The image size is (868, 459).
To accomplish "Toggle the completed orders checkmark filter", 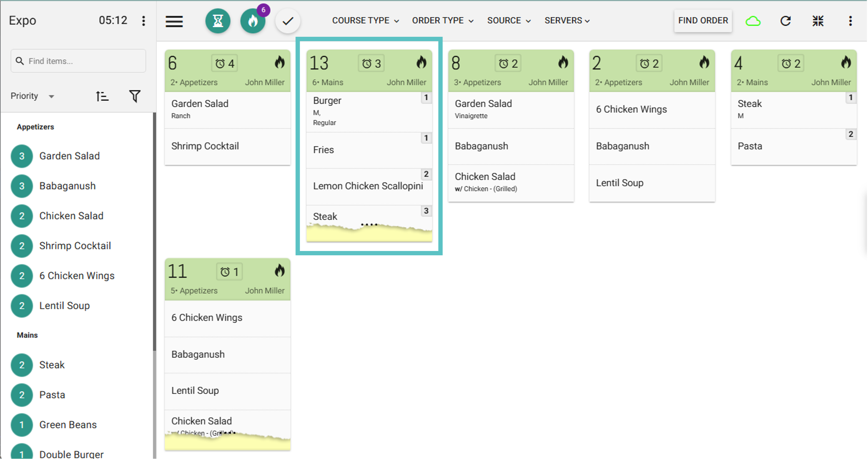I will 288,21.
